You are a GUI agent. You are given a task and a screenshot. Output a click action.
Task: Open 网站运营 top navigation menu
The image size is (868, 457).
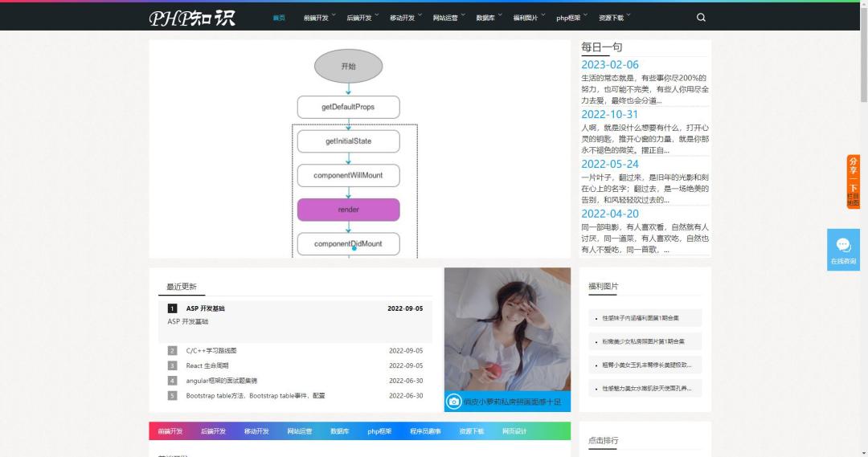[x=445, y=18]
